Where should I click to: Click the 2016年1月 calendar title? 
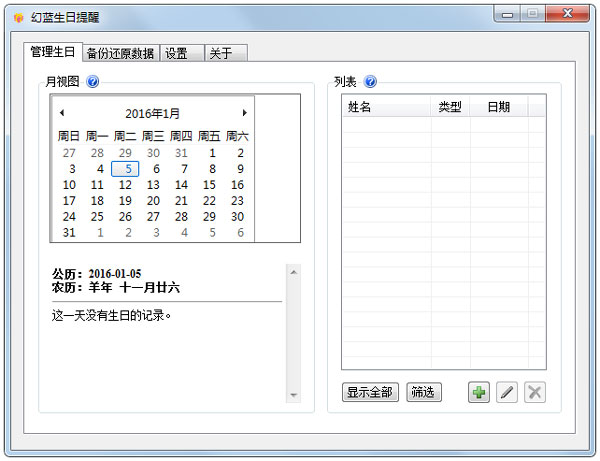[x=153, y=114]
